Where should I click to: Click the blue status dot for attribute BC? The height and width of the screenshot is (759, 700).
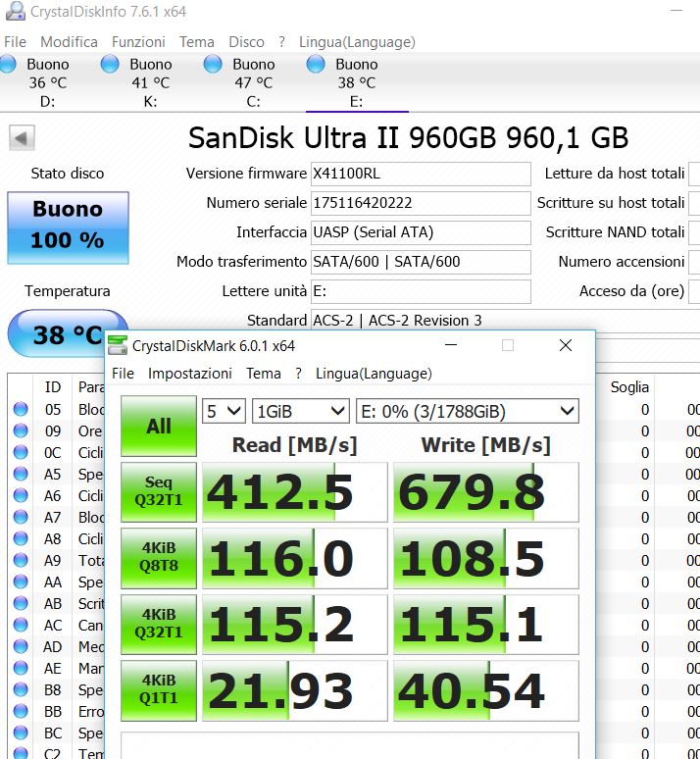click(x=21, y=733)
